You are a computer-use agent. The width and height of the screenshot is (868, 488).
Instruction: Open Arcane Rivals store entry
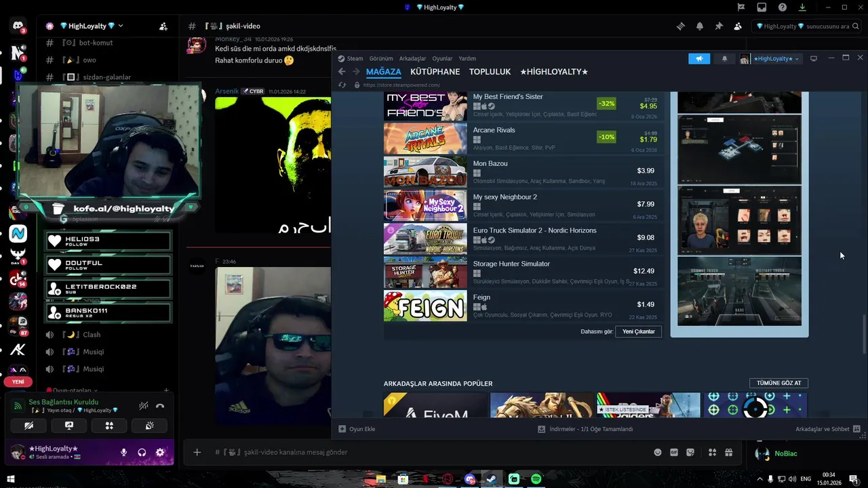pos(522,138)
